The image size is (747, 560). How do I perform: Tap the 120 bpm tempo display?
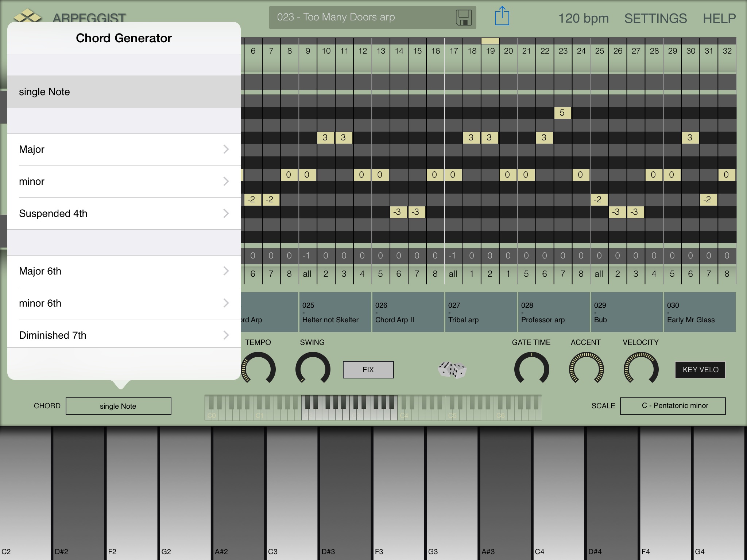pyautogui.click(x=583, y=18)
